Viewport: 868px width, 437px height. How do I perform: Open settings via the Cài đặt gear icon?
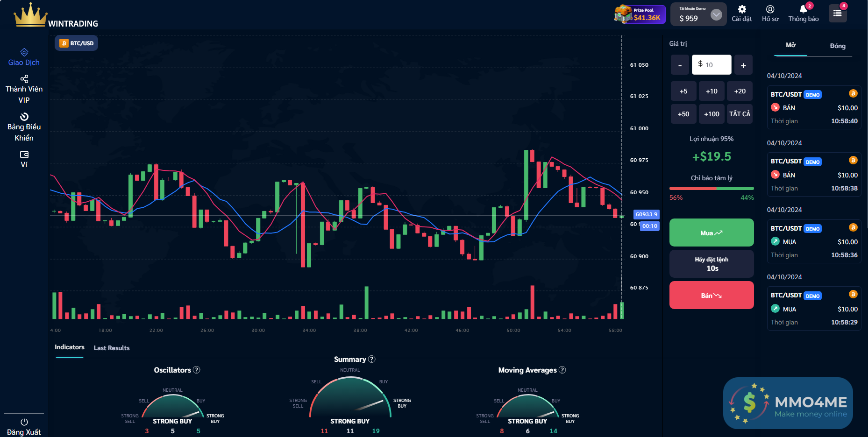742,9
